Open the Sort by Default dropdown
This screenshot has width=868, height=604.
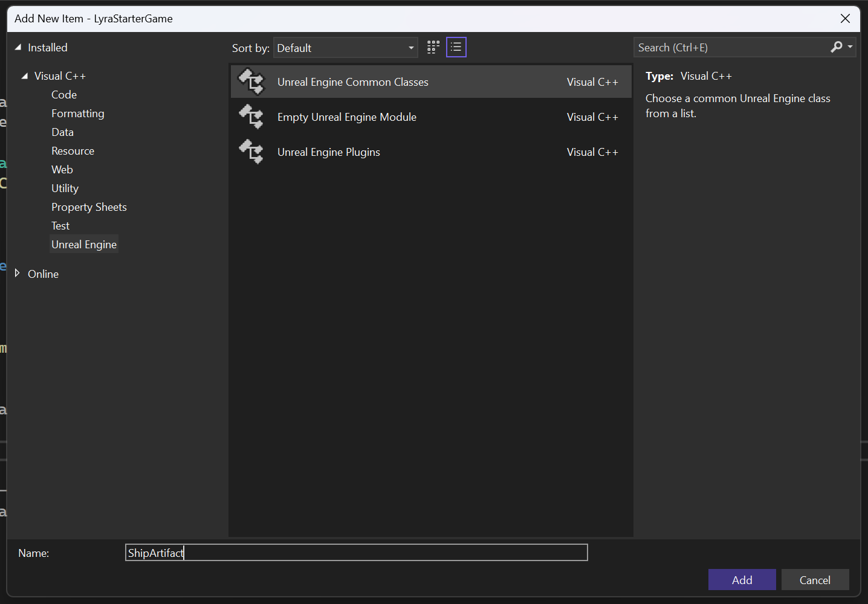(x=346, y=48)
